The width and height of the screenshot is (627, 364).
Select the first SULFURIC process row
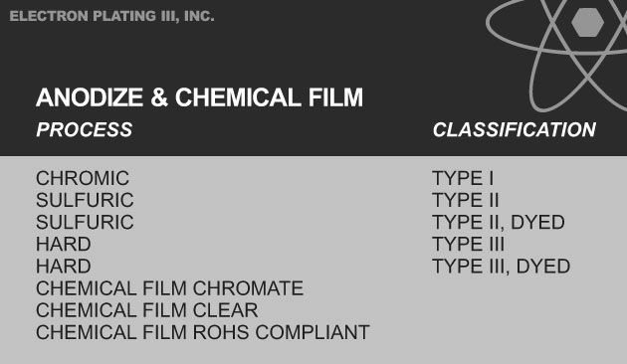point(85,200)
